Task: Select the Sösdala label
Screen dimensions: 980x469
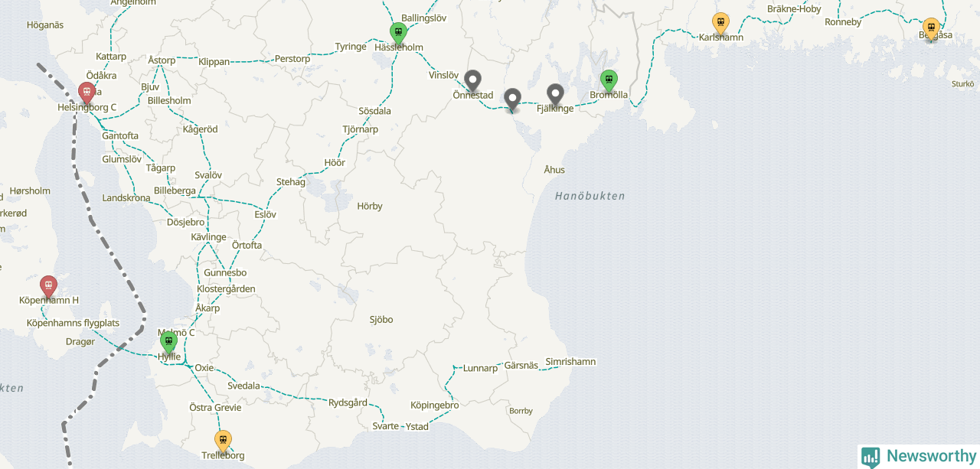Action: pos(374,111)
